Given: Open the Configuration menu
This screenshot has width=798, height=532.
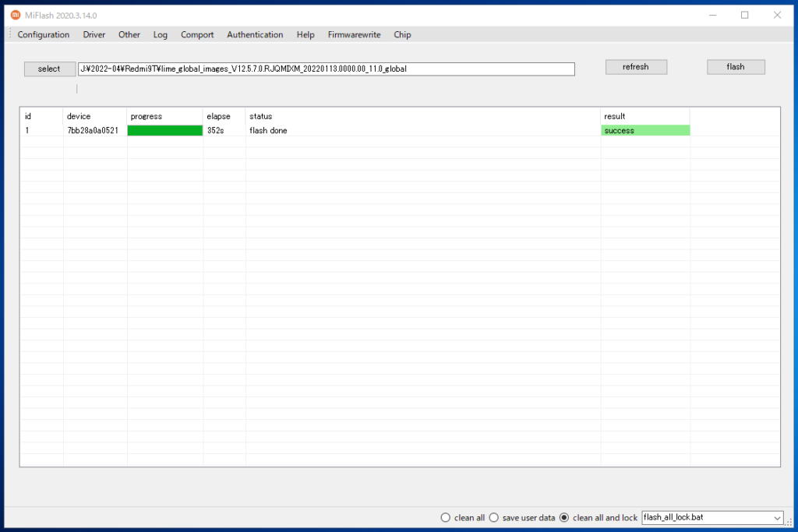Looking at the screenshot, I should (x=44, y=34).
